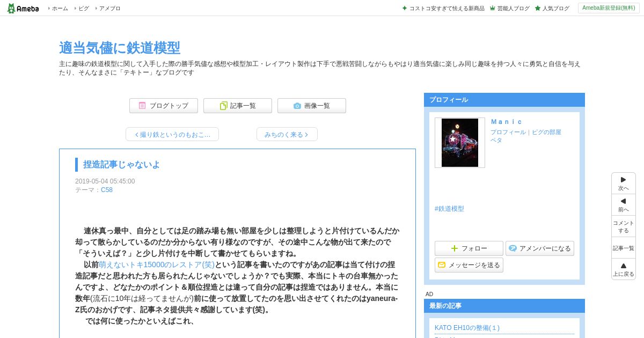The height and width of the screenshot is (338, 644).
Task: Click 上に戻る in floating side panel
Action: pyautogui.click(x=624, y=269)
